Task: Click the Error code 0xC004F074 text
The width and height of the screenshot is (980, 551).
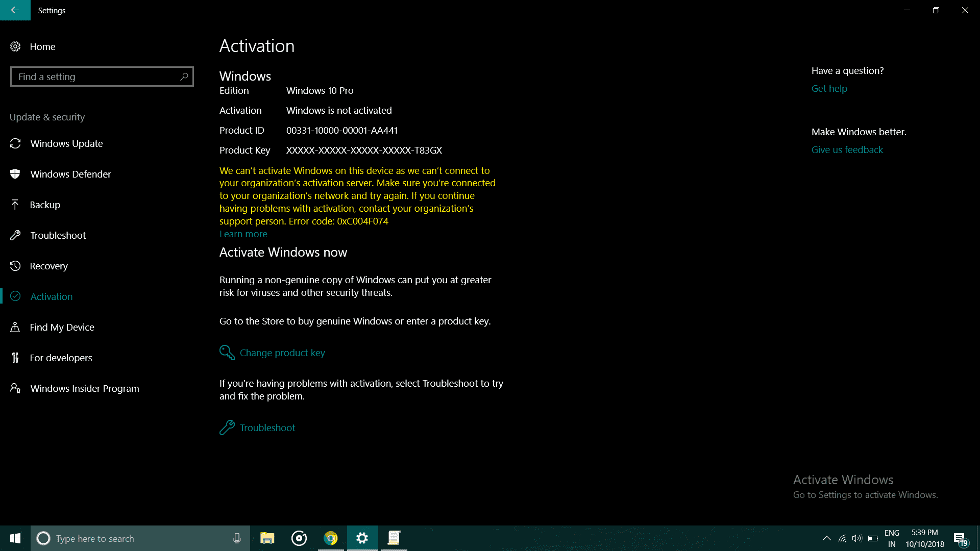Action: point(338,221)
